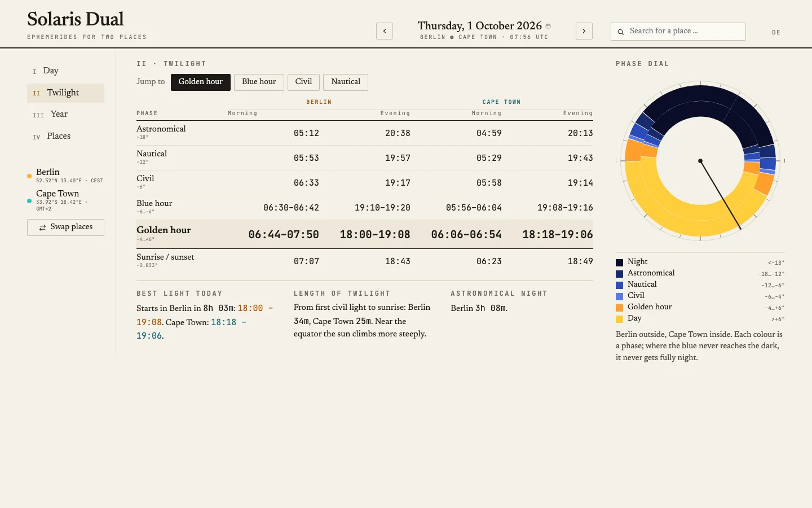The image size is (812, 508).
Task: Click the Blue hour row label in the table
Action: [x=154, y=203]
